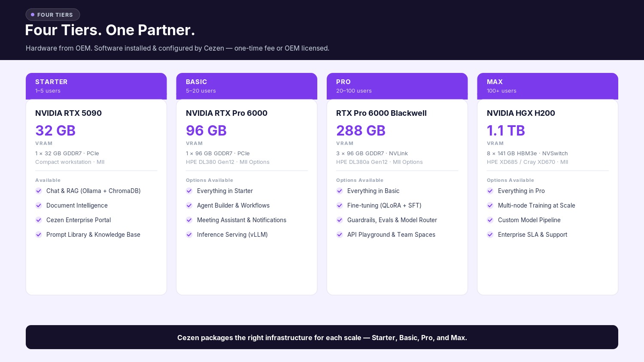This screenshot has height=362, width=644.
Task: Select 'Compact workstation · MII' text
Action: point(70,162)
